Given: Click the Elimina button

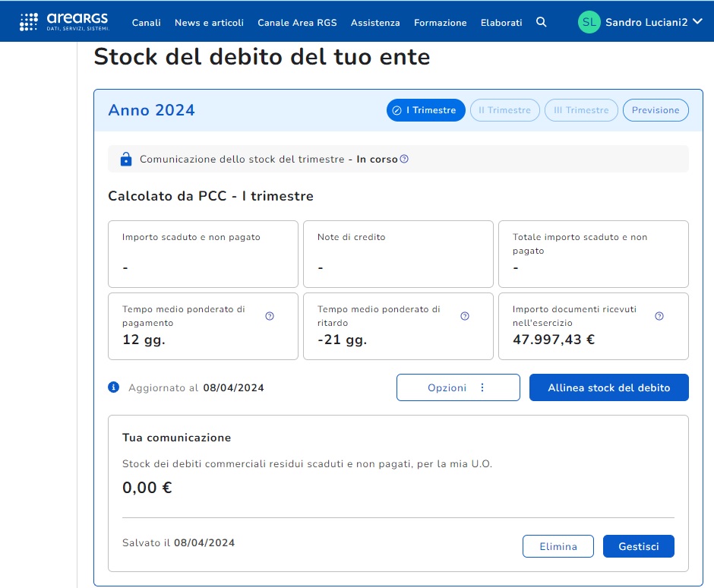Looking at the screenshot, I should tap(558, 546).
